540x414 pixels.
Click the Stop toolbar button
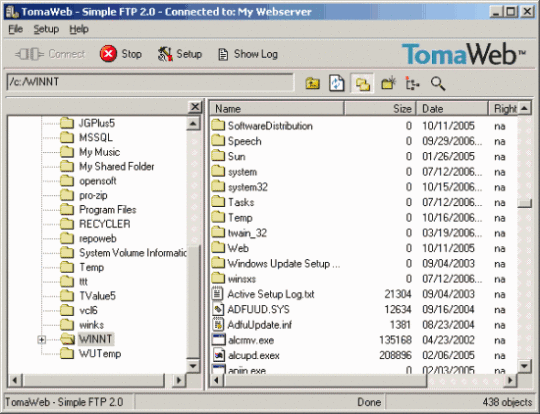(x=121, y=54)
